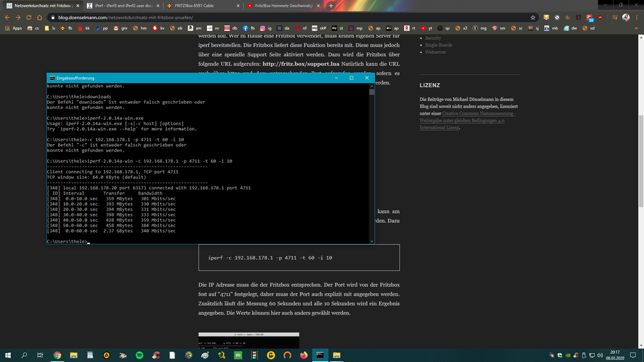The width and height of the screenshot is (644, 362).
Task: Switch to the FRITZ!Box 6591 Cable tab
Action: (203, 6)
